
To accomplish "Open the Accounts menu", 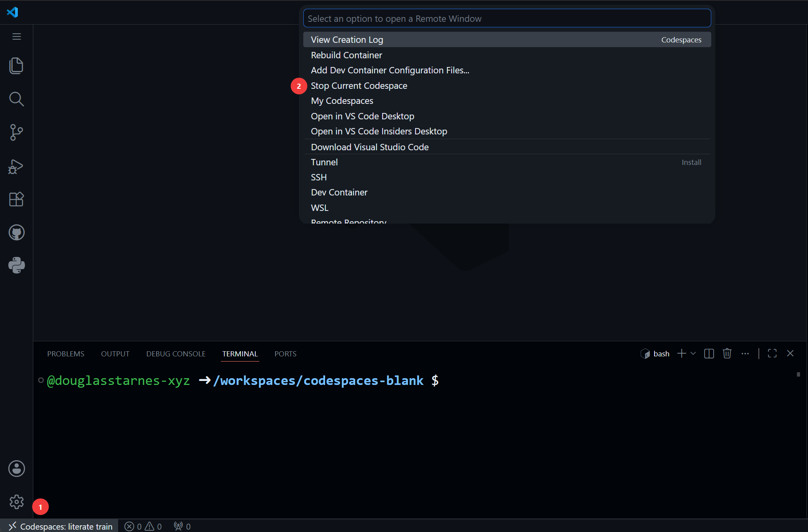I will click(16, 469).
